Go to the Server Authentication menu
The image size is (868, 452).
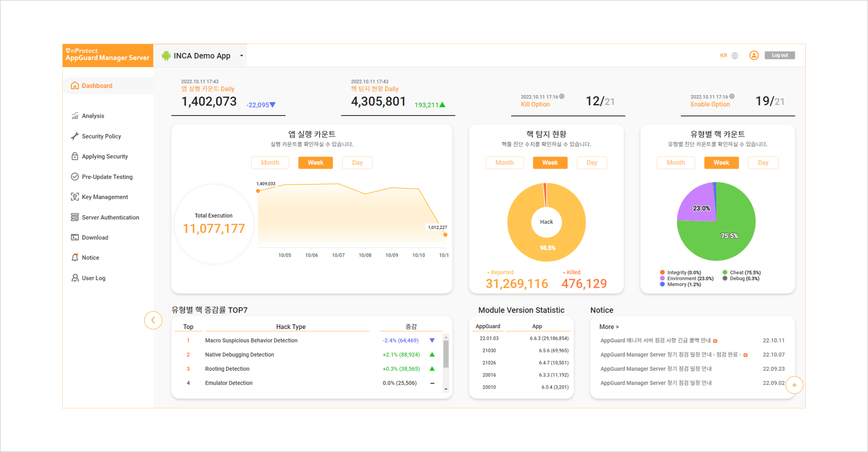110,217
